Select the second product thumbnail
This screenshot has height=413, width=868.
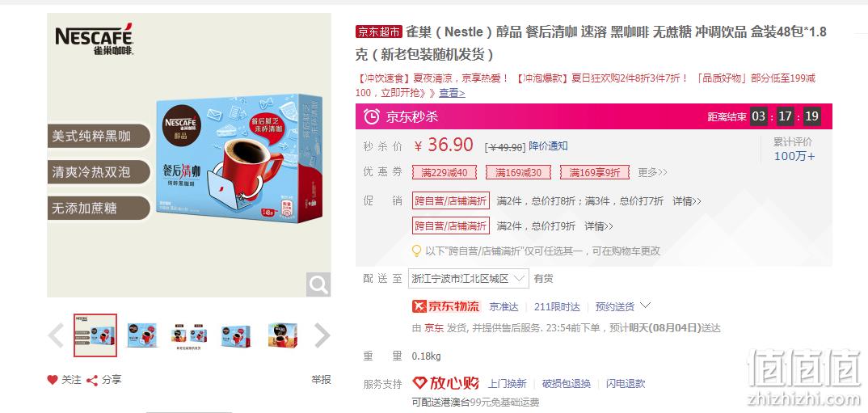(141, 335)
